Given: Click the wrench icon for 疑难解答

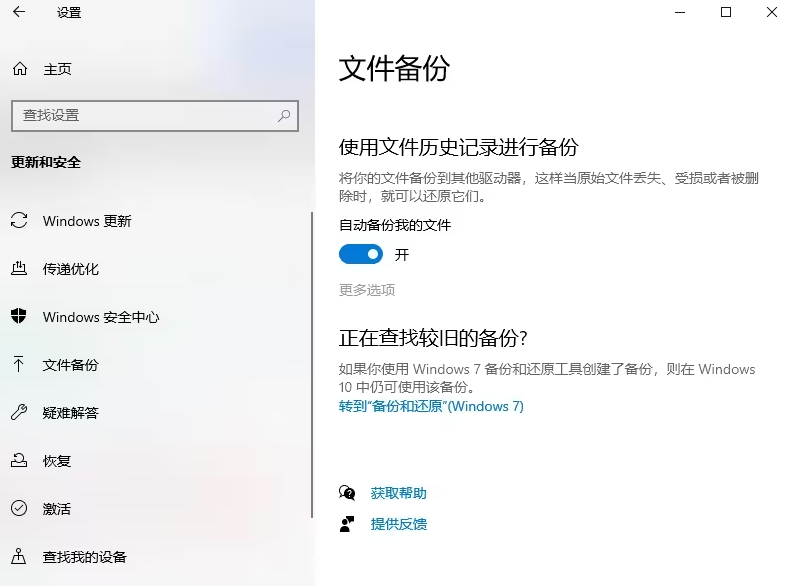Looking at the screenshot, I should [19, 412].
